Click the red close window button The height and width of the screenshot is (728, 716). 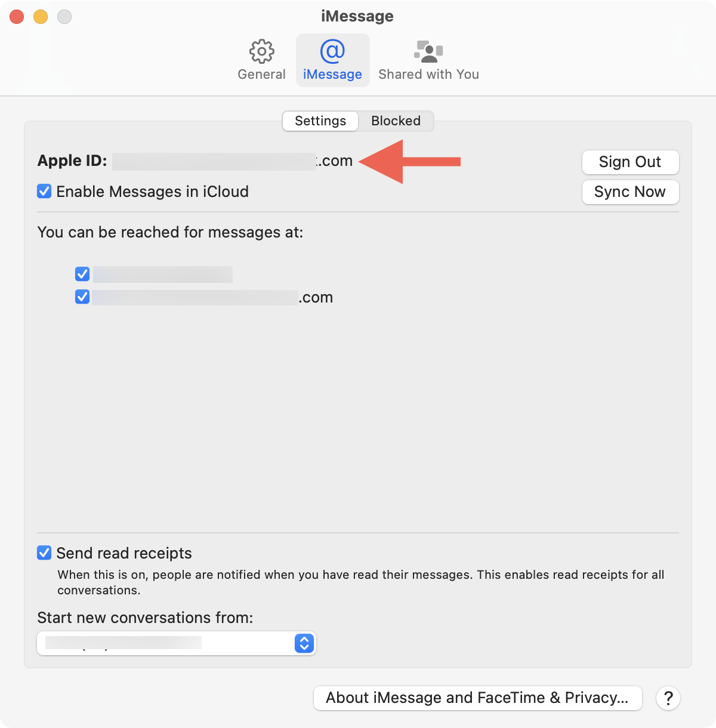(x=17, y=17)
